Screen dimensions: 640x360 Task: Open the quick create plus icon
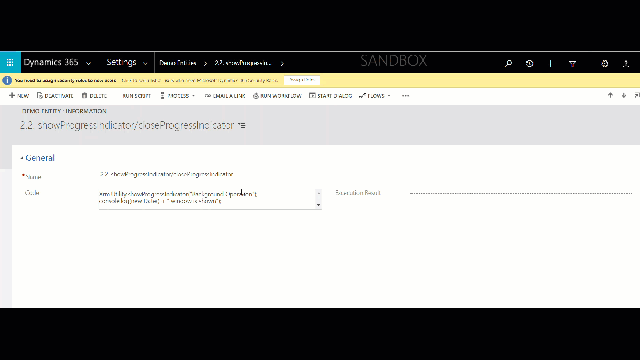coord(550,63)
